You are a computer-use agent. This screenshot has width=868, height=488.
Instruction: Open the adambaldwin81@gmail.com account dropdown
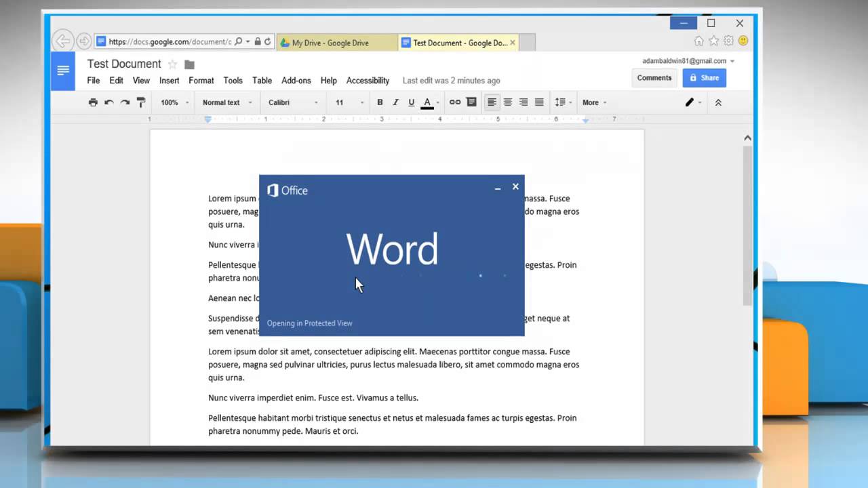point(688,61)
